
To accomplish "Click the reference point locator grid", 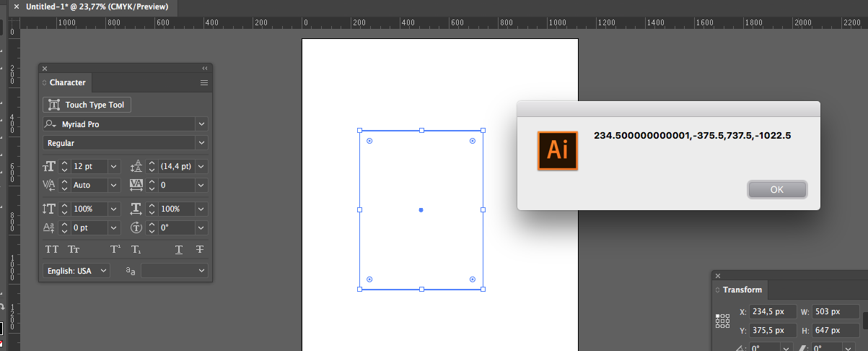I will (x=722, y=321).
